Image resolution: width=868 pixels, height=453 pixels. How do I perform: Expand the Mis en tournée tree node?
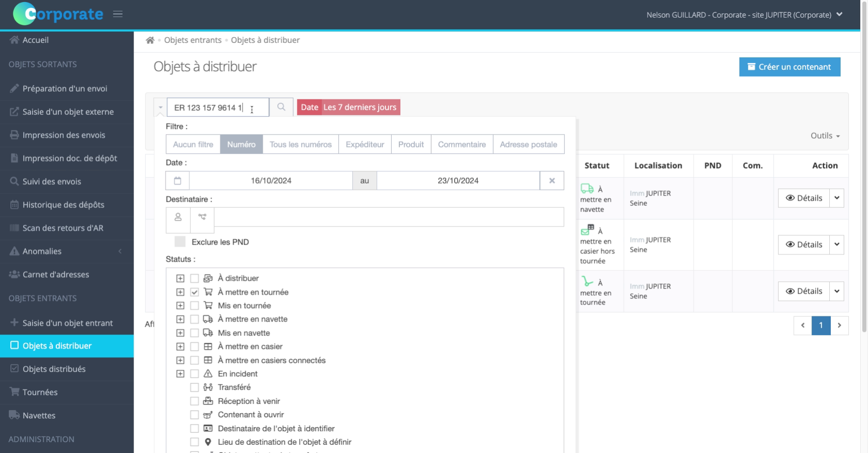click(x=180, y=306)
